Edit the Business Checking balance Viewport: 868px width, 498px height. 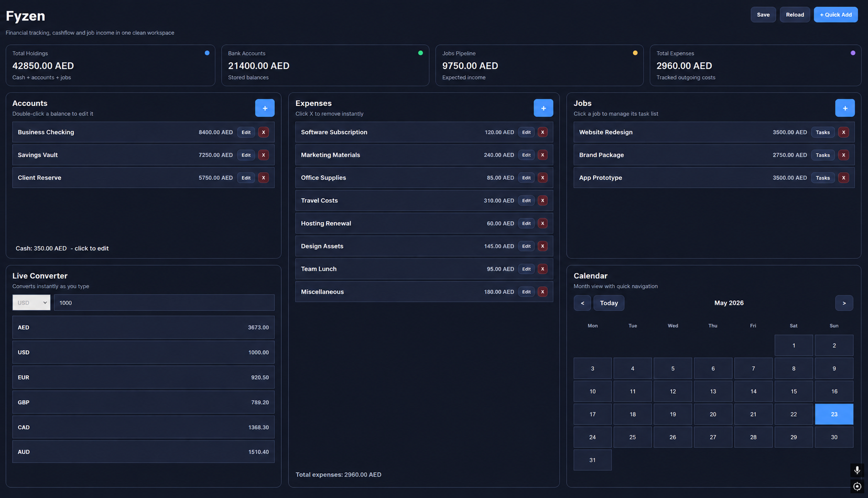tap(246, 132)
